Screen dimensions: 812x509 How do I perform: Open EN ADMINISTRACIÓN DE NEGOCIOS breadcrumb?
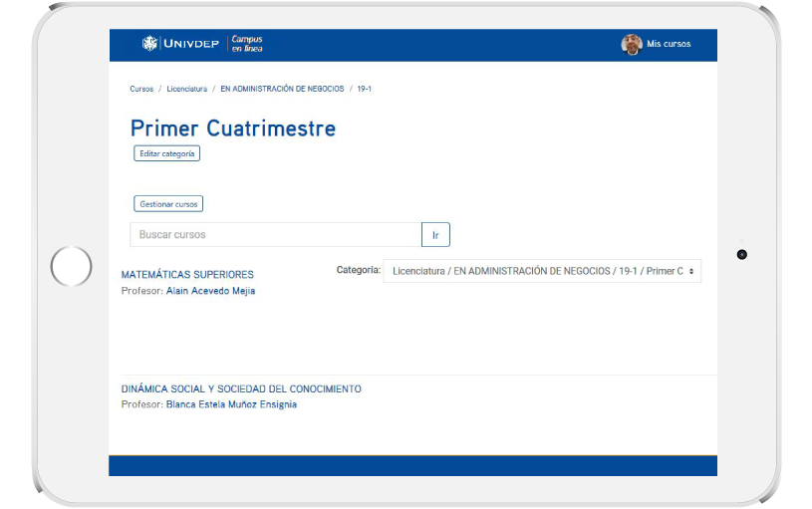click(282, 89)
